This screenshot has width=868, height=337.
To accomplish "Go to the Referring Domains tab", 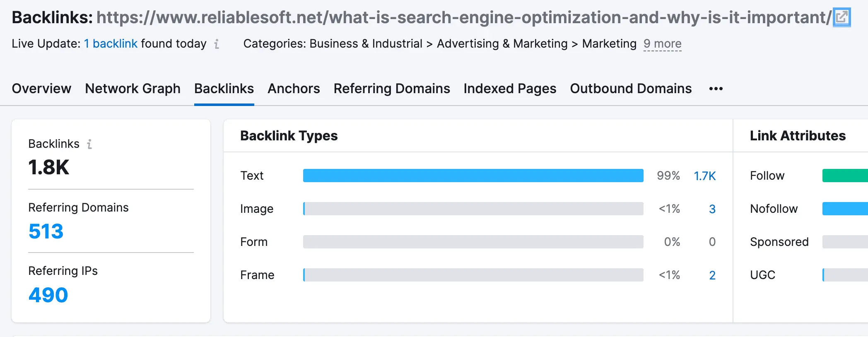I will click(x=392, y=89).
